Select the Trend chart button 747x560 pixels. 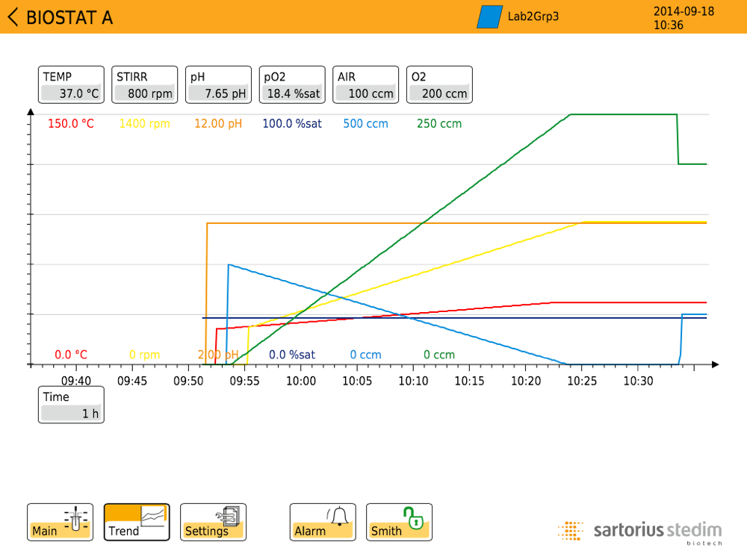coord(137,522)
